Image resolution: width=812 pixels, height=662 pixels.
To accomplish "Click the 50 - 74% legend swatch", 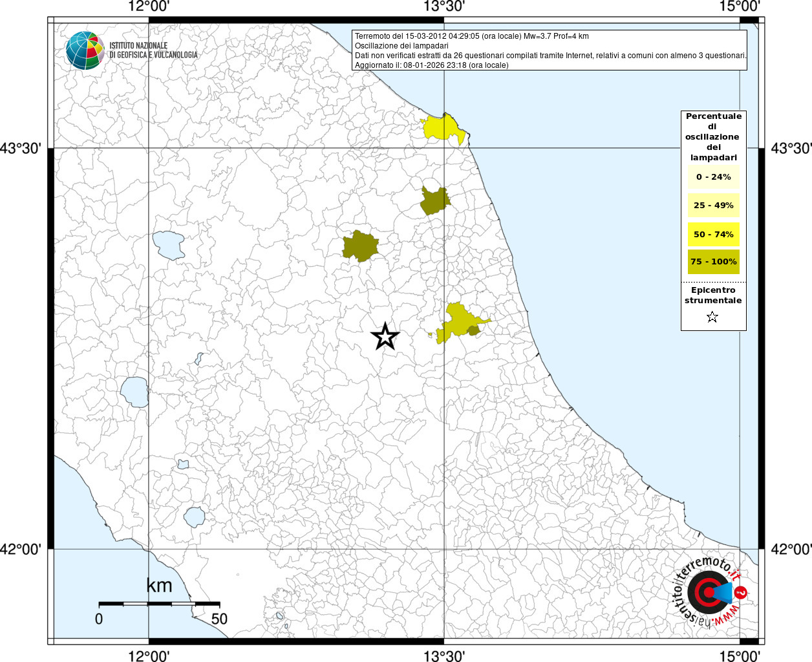I will pyautogui.click(x=713, y=234).
